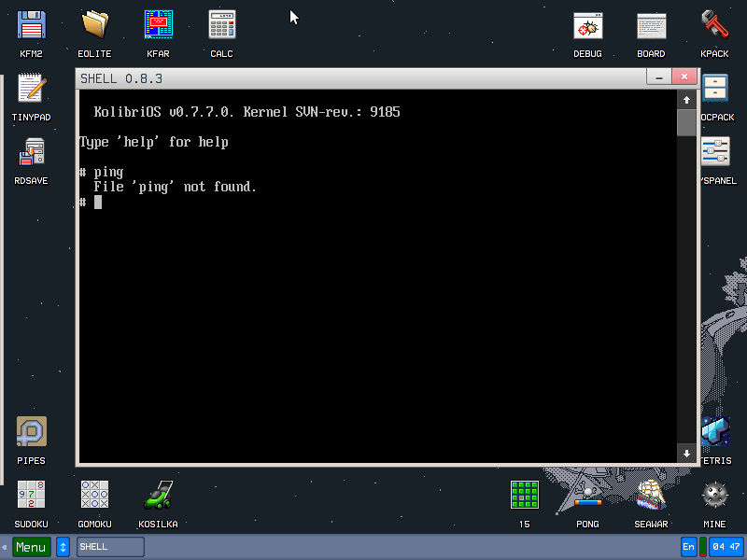Click shell scrollbar down arrow

pos(686,454)
